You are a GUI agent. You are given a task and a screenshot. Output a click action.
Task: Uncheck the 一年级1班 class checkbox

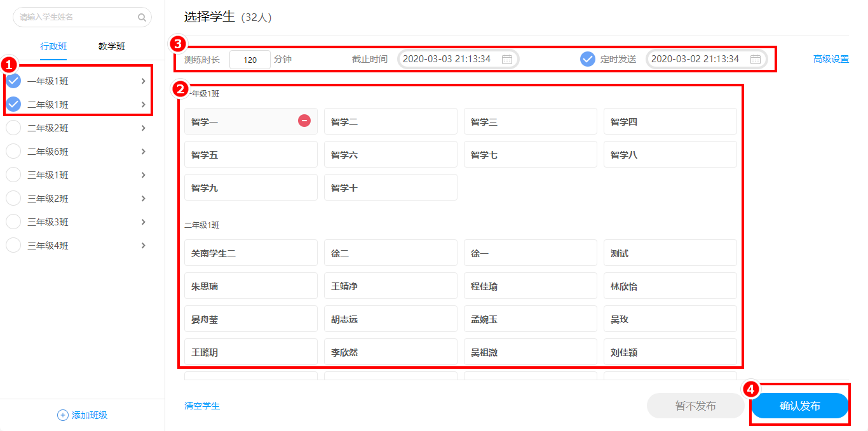coord(13,81)
